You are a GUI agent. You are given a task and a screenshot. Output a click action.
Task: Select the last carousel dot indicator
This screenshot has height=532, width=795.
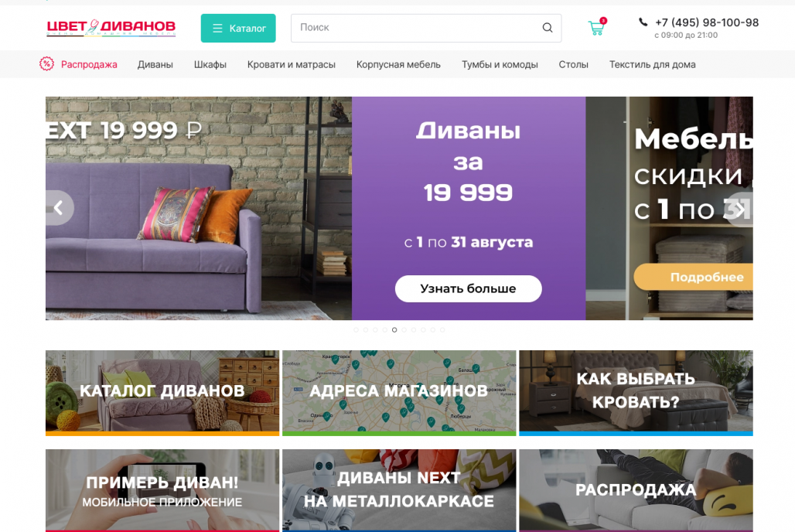442,329
